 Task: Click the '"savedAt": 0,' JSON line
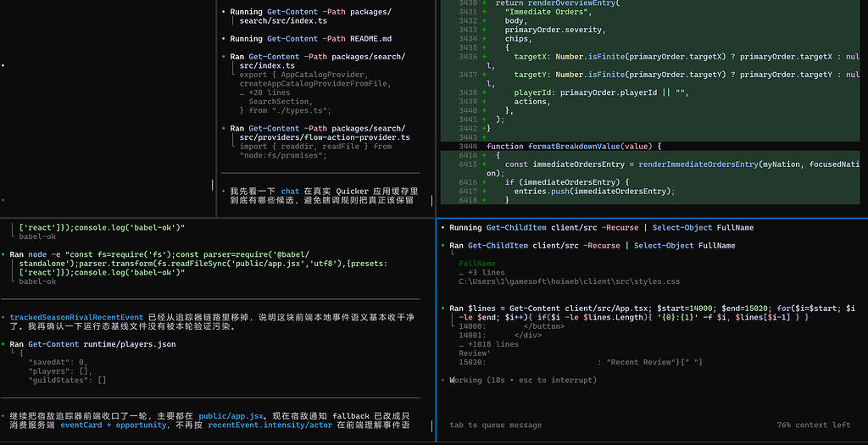58,362
